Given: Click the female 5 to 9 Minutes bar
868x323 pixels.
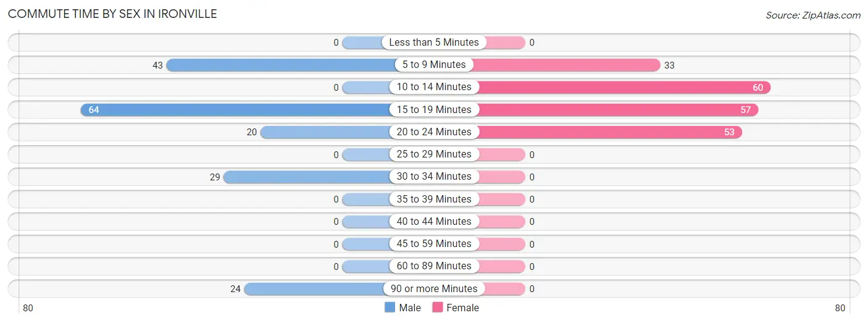Looking at the screenshot, I should (x=568, y=65).
